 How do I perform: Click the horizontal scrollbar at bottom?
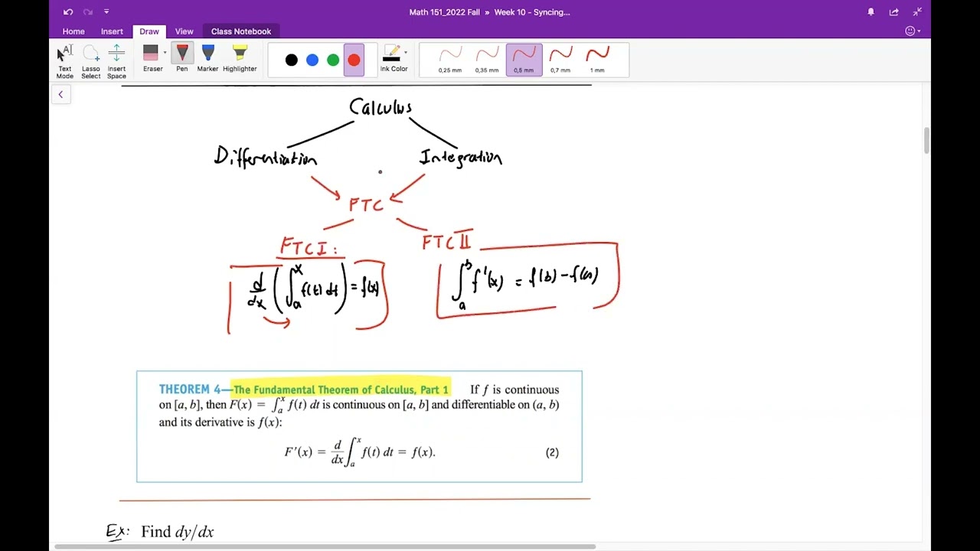[325, 546]
